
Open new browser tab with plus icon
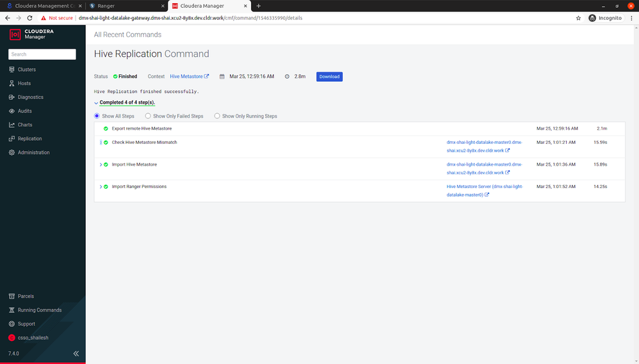259,6
